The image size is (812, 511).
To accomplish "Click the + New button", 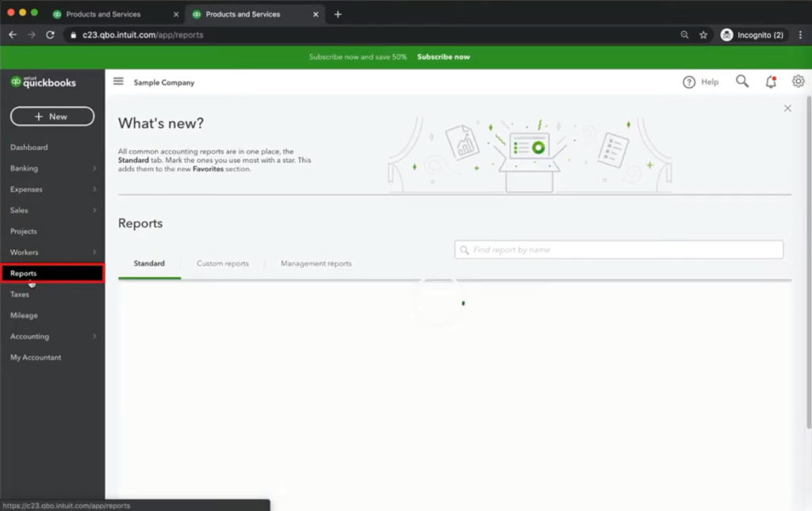I will (52, 116).
